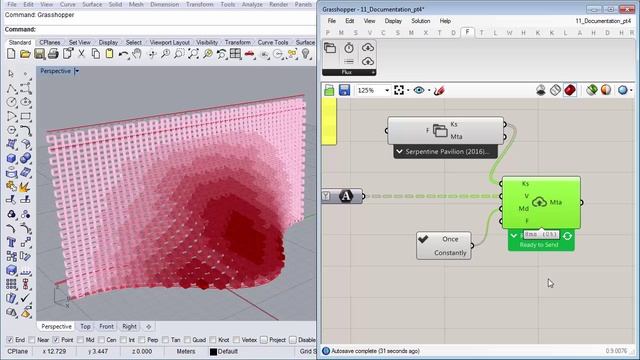
Task: Click the red shaded preview mode icon
Action: coord(570,90)
